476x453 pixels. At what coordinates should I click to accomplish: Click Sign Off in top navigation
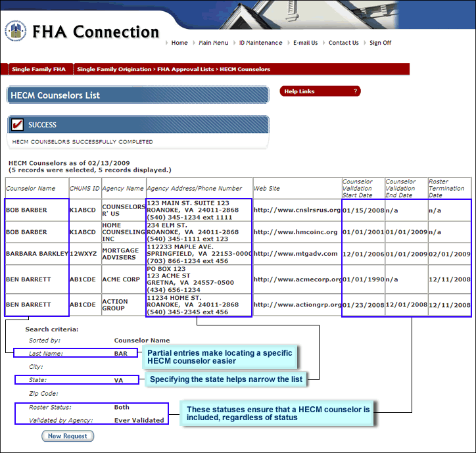coord(381,43)
